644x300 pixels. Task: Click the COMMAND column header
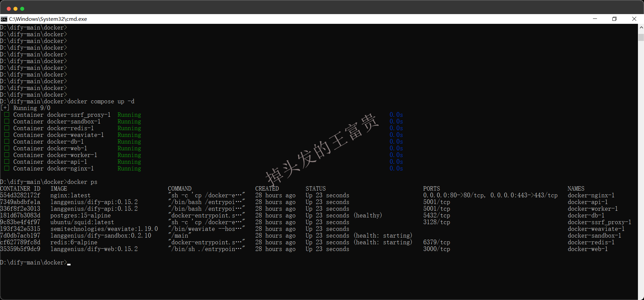point(180,189)
